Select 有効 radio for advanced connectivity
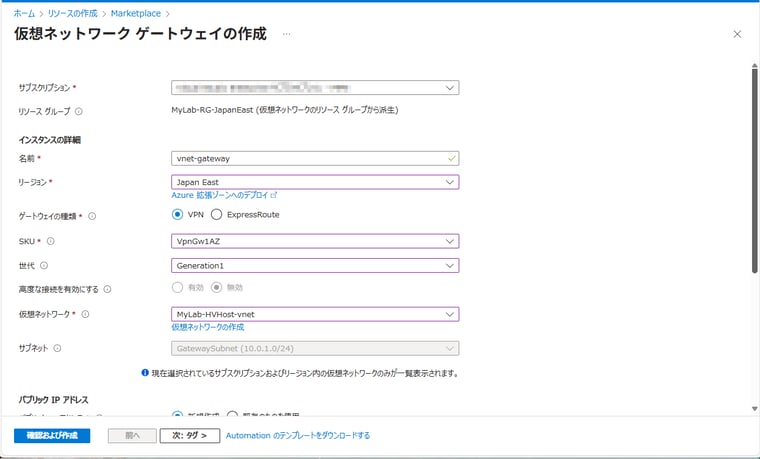This screenshot has height=459, width=760. [177, 287]
